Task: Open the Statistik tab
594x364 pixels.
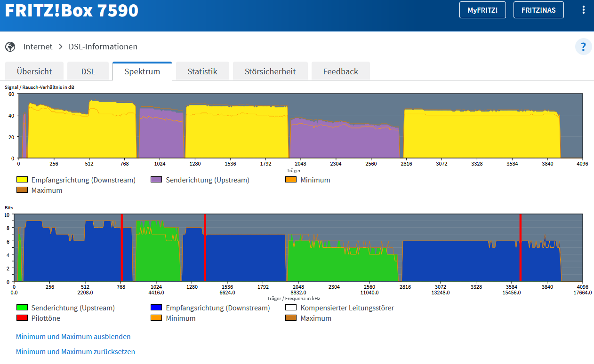Action: (202, 71)
